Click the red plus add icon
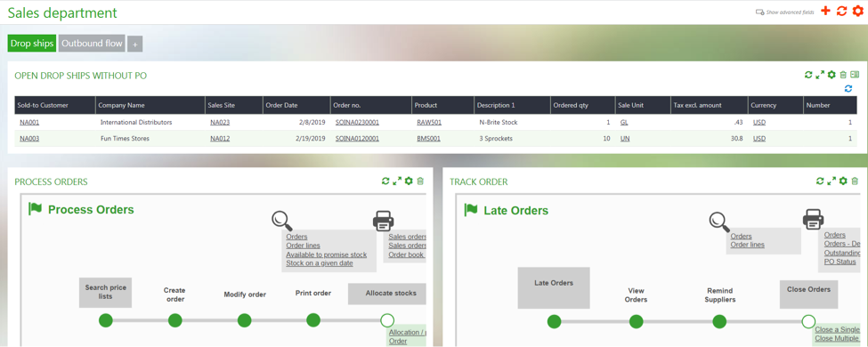868x347 pixels. [x=825, y=11]
